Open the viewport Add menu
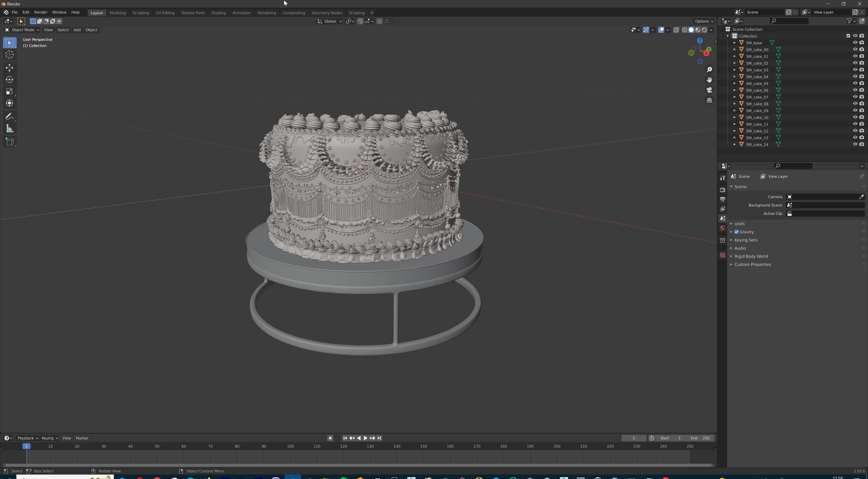 point(77,30)
